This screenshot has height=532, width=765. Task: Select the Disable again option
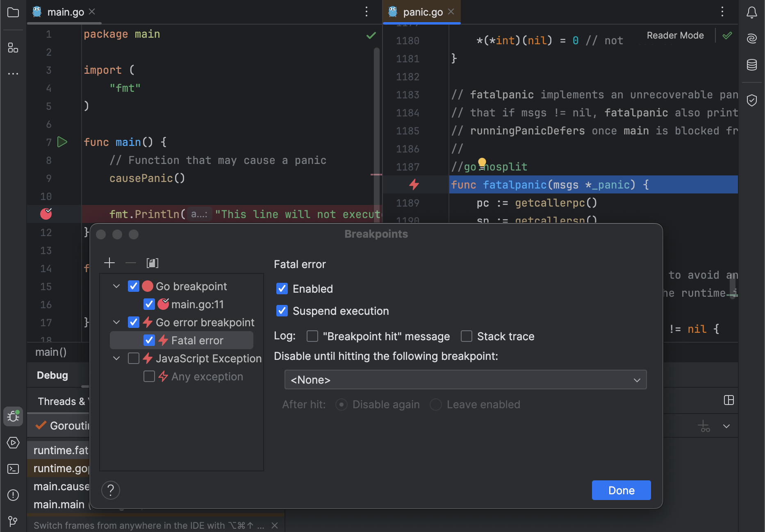point(342,404)
